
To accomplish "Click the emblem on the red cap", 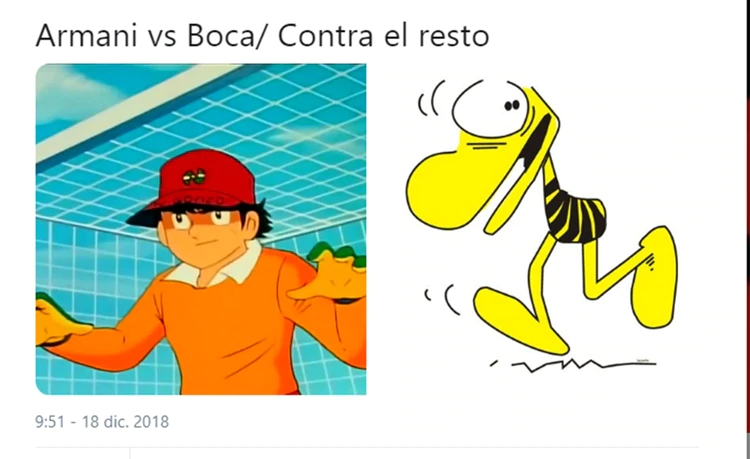I will [x=194, y=178].
